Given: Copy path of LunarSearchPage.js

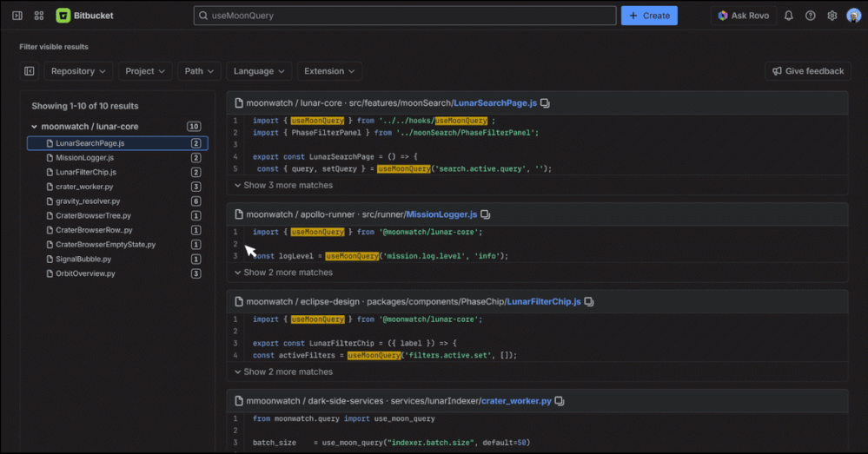Looking at the screenshot, I should coord(546,102).
